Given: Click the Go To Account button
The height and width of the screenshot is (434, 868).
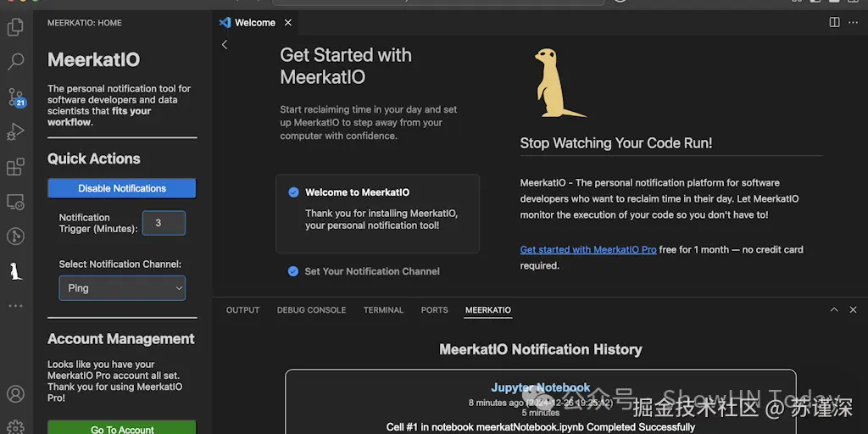Looking at the screenshot, I should coord(122,427).
